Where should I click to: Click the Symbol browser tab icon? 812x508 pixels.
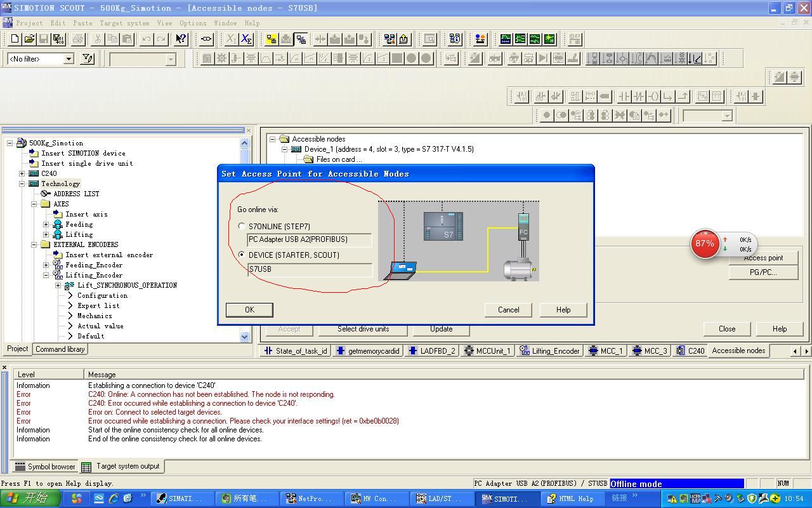pos(20,467)
